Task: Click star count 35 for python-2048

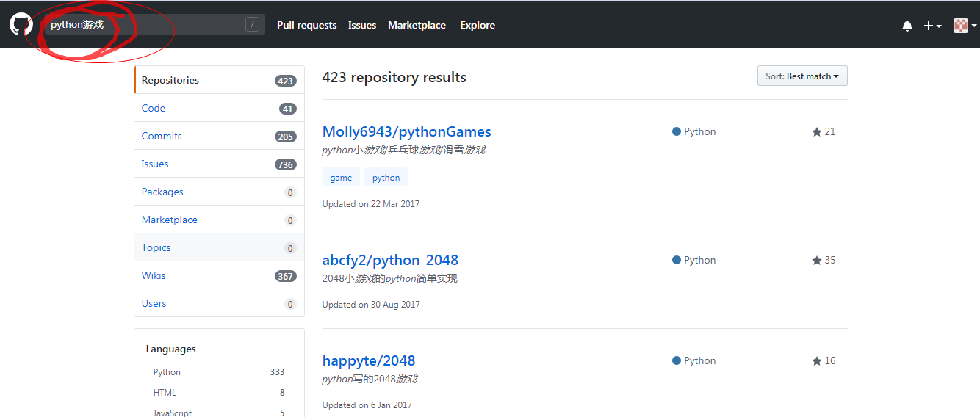Action: coord(824,260)
